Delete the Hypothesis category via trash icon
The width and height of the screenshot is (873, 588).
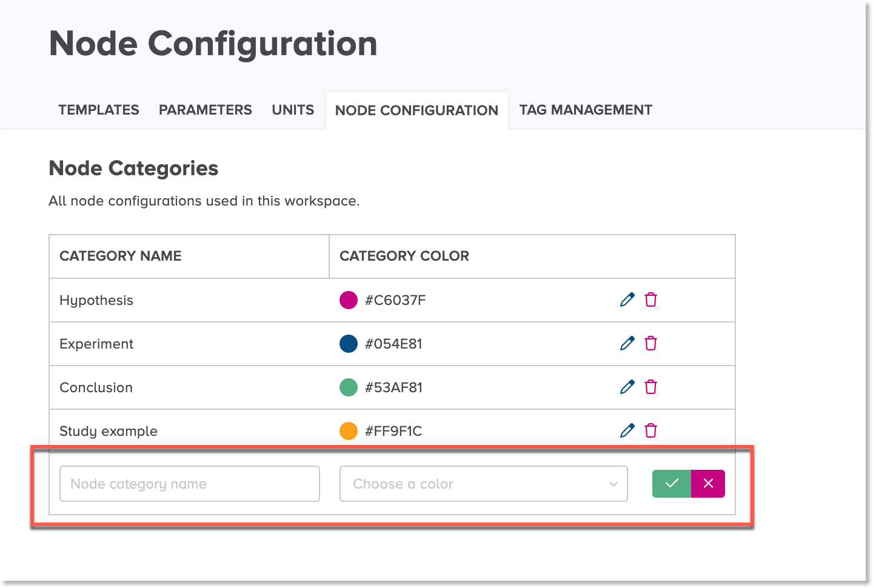point(651,299)
